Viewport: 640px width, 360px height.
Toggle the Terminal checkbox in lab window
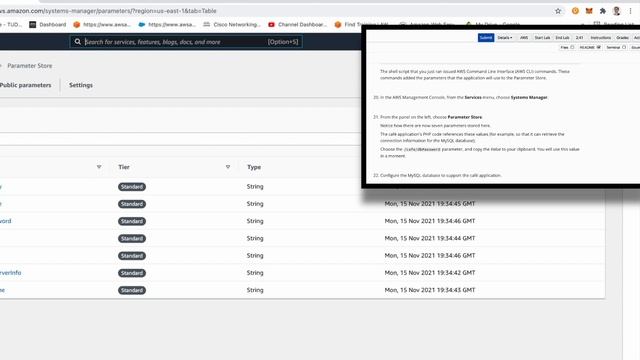click(624, 47)
